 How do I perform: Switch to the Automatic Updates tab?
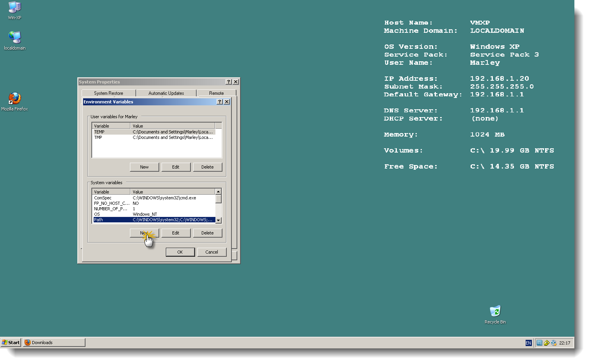click(x=166, y=93)
